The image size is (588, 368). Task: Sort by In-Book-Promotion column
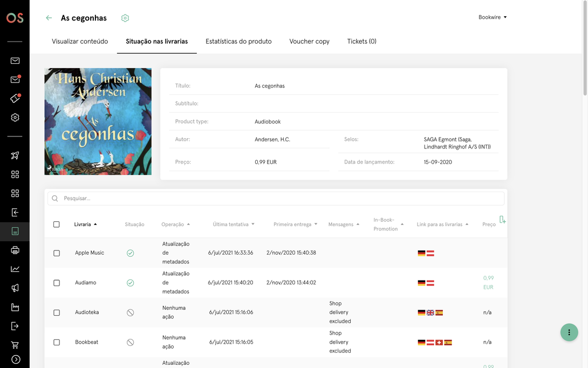click(x=388, y=224)
